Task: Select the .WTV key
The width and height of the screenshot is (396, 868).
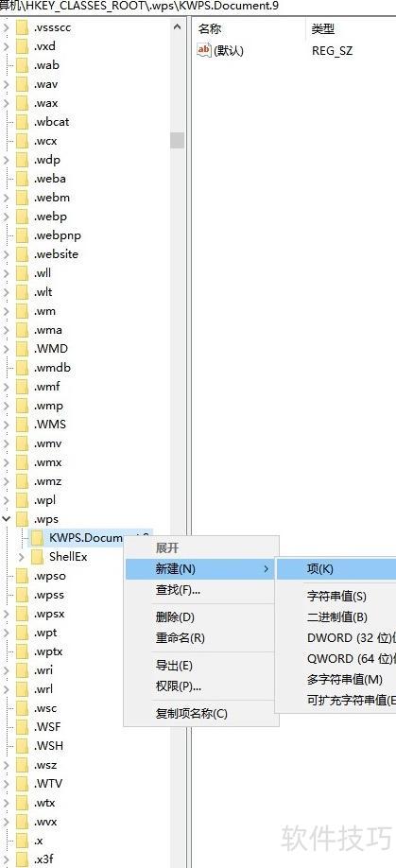Action: pyautogui.click(x=48, y=783)
